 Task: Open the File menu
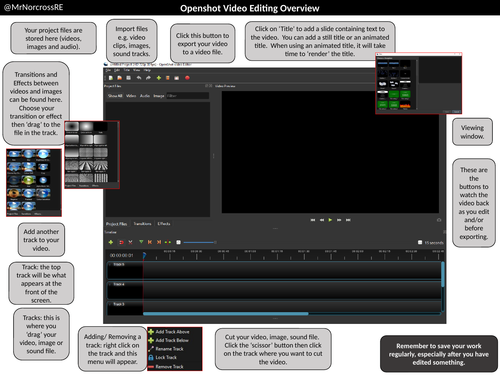(x=108, y=70)
